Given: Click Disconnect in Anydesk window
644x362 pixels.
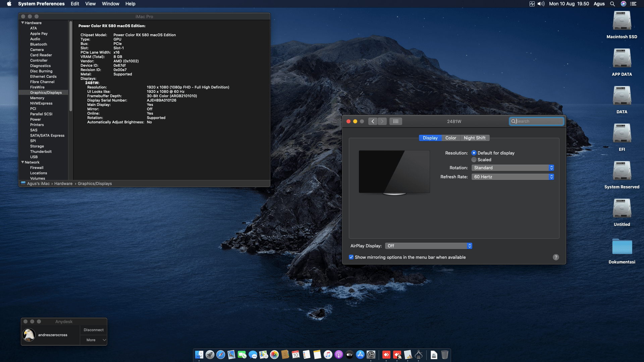Looking at the screenshot, I should [x=94, y=330].
